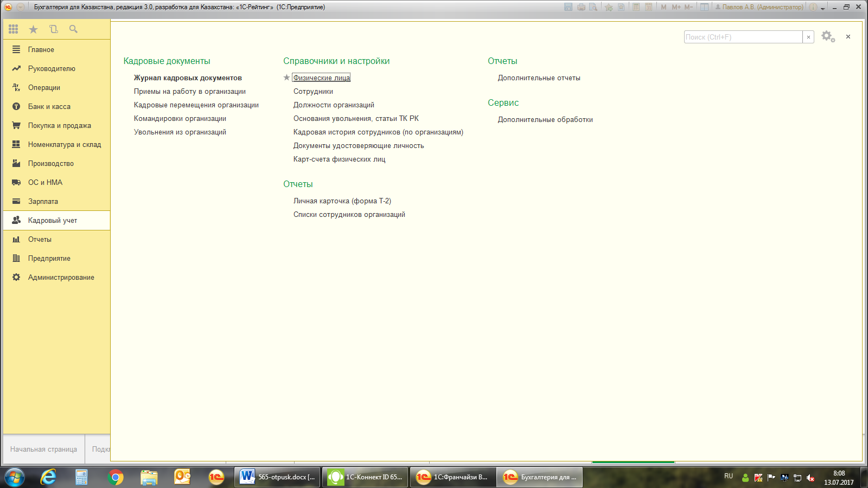Open Дополнительные отчеты
Screen dimensions: 868x488
pyautogui.click(x=539, y=78)
